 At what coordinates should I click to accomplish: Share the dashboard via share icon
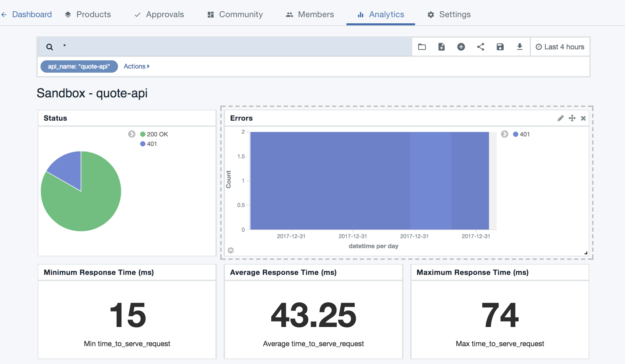(x=481, y=47)
